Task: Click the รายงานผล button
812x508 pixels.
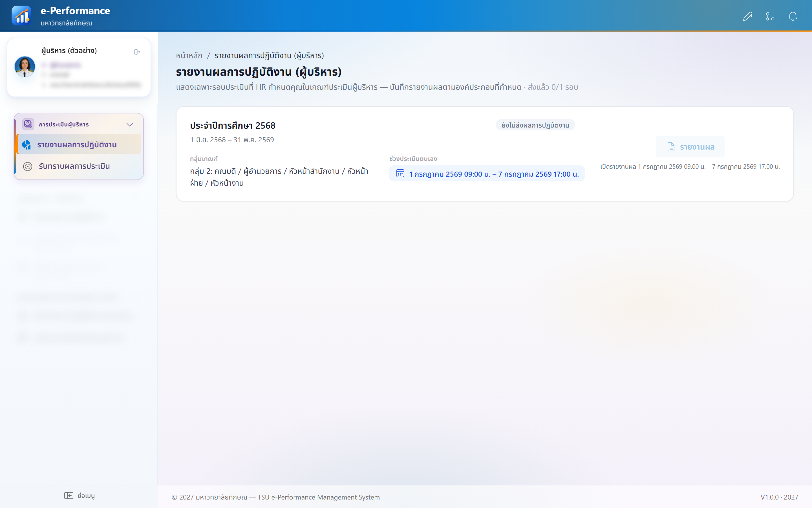Action: 690,147
